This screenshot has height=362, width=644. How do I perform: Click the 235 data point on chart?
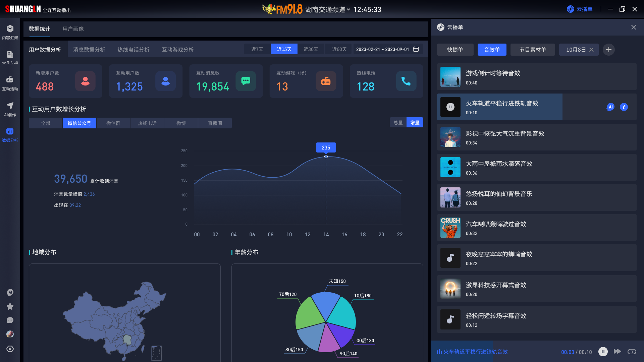click(326, 157)
